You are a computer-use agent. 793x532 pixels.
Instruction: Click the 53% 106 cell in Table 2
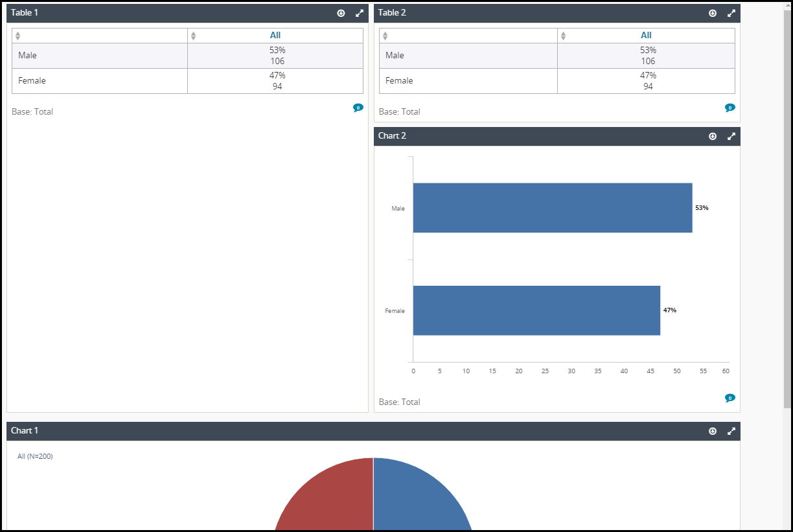pyautogui.click(x=646, y=56)
